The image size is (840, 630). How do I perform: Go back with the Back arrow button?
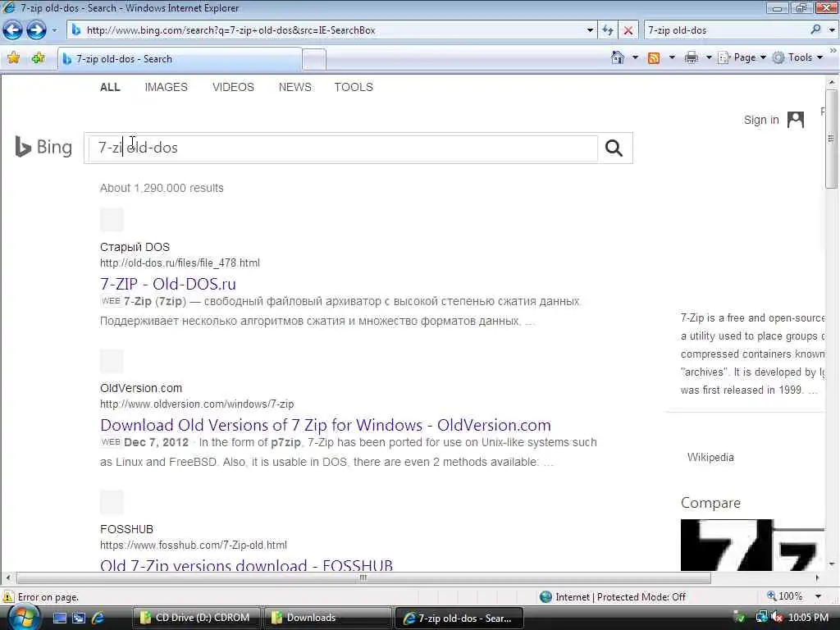click(x=13, y=30)
